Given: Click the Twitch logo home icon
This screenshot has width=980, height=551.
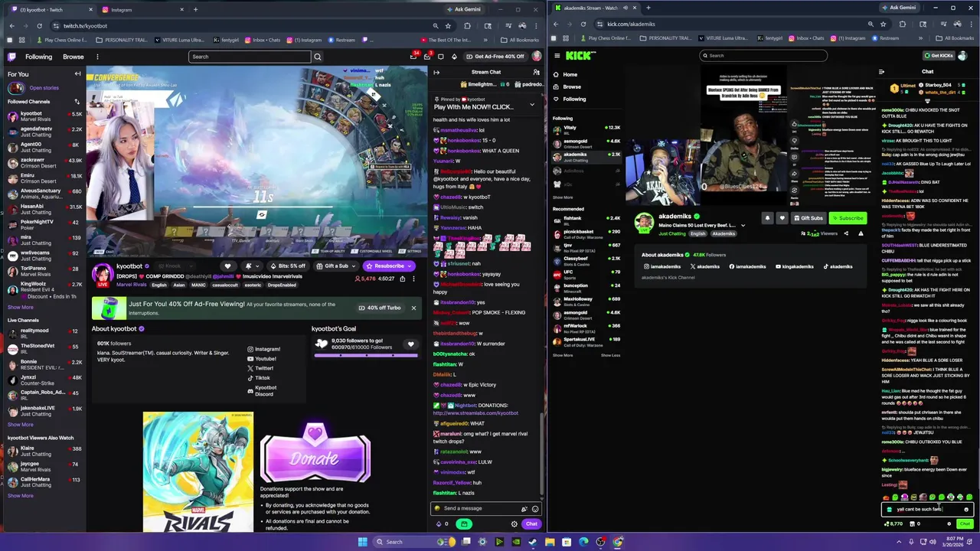Looking at the screenshot, I should (x=11, y=57).
